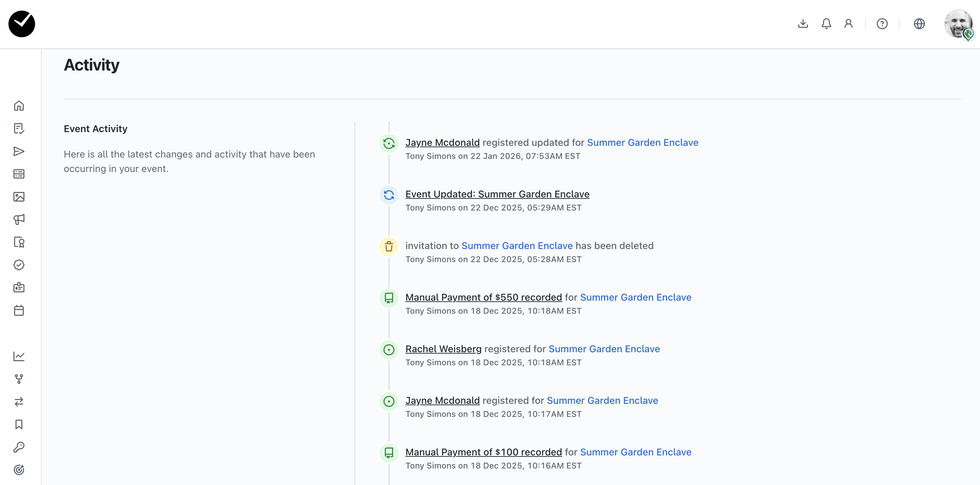This screenshot has height=485, width=980.
Task: Click the home icon in sidebar
Action: click(19, 106)
